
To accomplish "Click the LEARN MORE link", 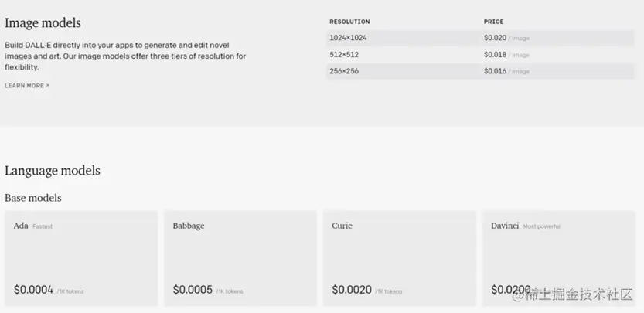I will 24,86.
